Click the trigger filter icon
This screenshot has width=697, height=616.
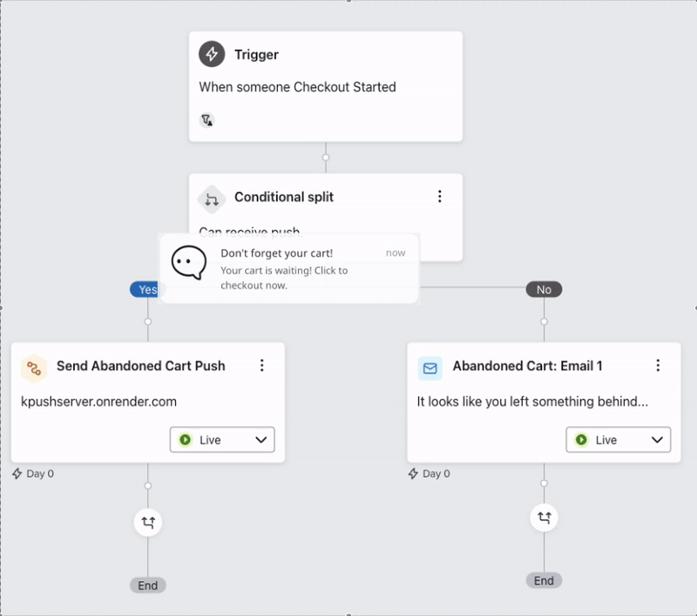click(206, 120)
